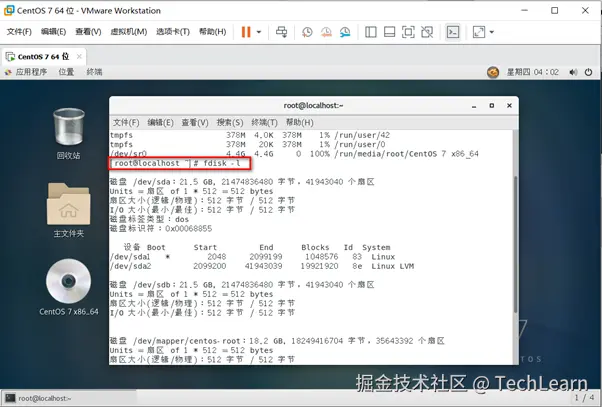Select the CentOS 7 64 位 tab
The width and height of the screenshot is (602, 407).
click(x=43, y=57)
